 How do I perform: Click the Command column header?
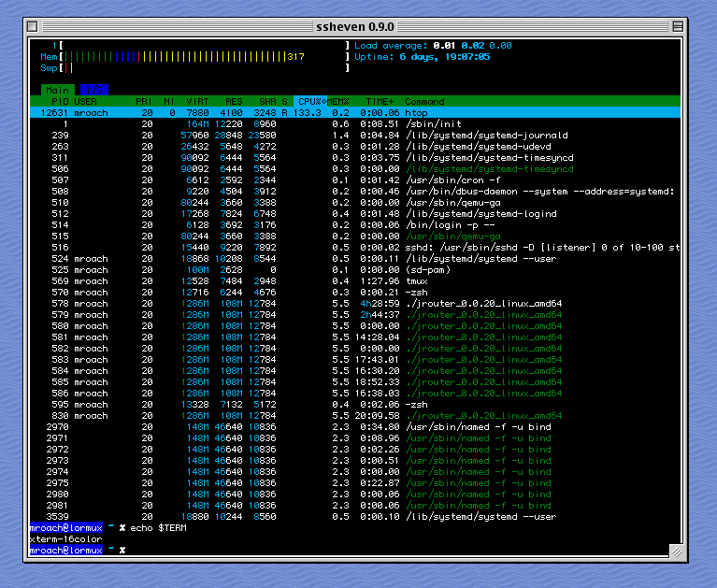(x=424, y=101)
